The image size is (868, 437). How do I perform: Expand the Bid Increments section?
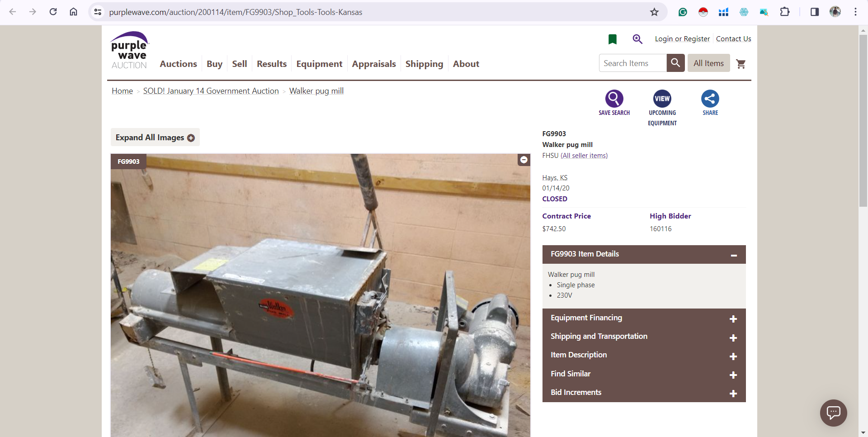644,393
